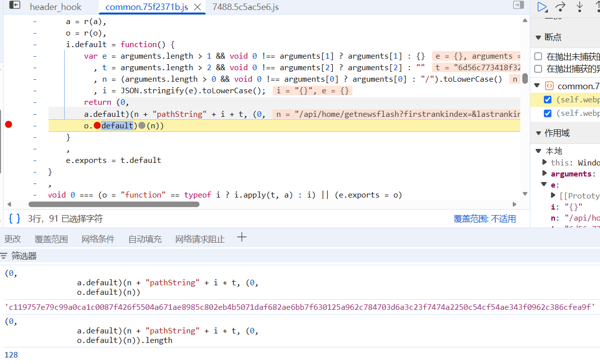Image resolution: width=600 pixels, height=364 pixels.
Task: Click the red breakpoint marker in gutter
Action: click(x=8, y=125)
